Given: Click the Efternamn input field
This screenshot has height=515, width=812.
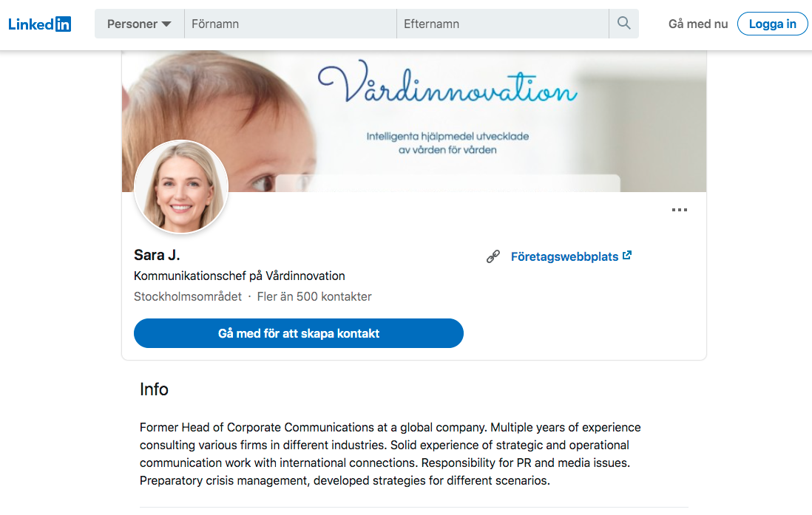Looking at the screenshot, I should click(x=503, y=24).
